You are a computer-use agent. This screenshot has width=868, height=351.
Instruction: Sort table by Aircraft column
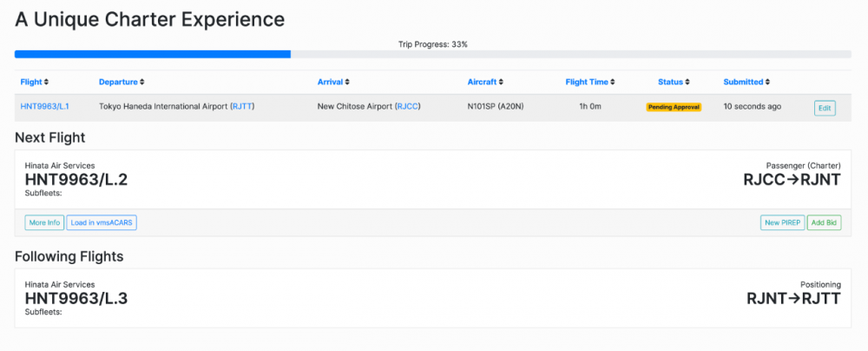(484, 83)
